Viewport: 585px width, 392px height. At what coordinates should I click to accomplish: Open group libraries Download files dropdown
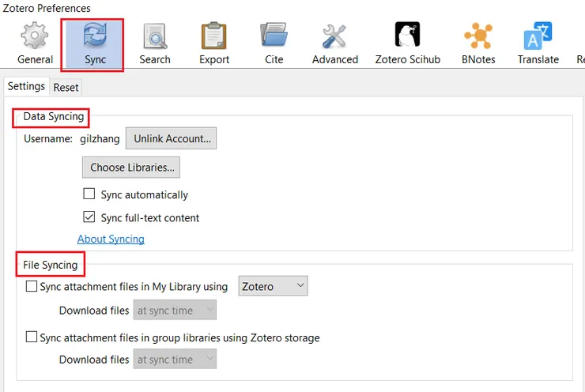(175, 359)
